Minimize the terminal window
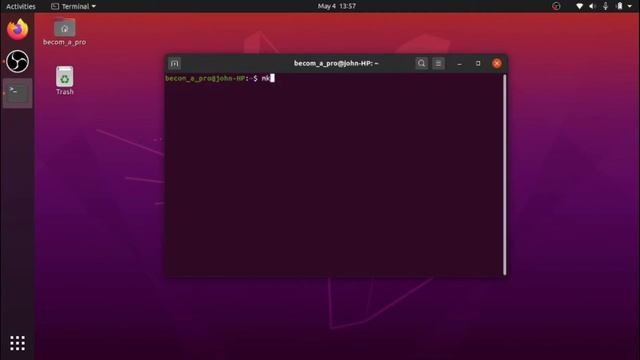Screen dimensions: 640x360 click(x=460, y=63)
